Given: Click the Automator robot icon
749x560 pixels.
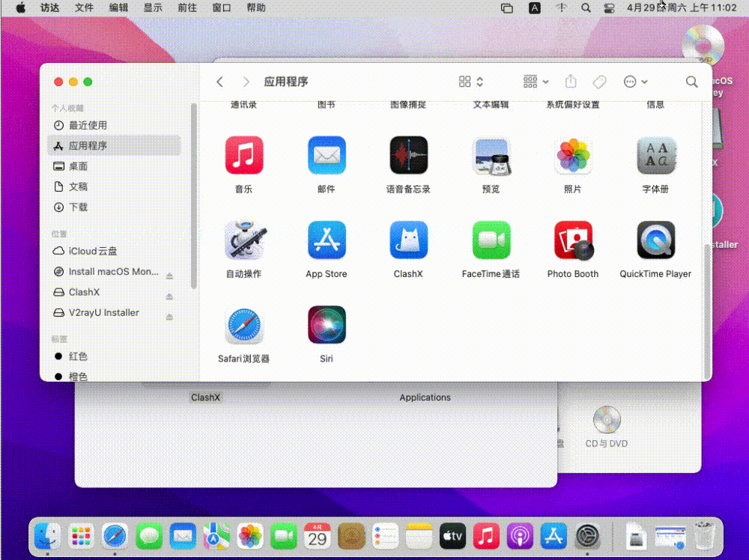Looking at the screenshot, I should click(243, 240).
